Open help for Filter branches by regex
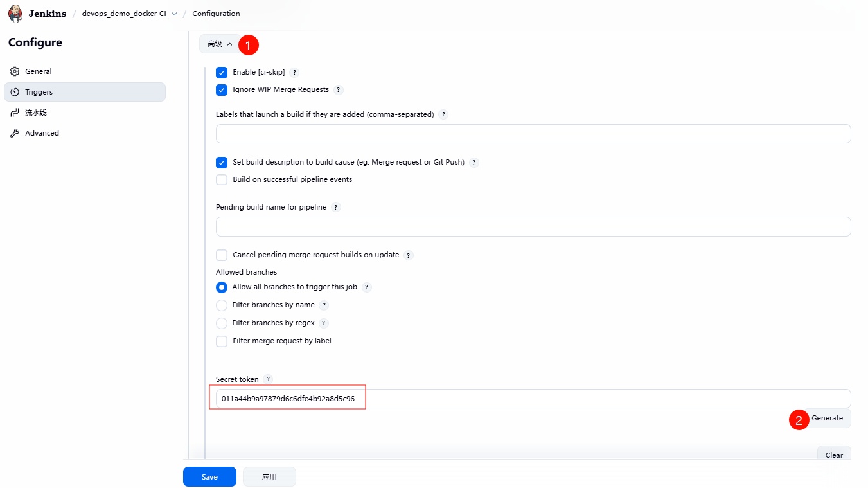Viewport: 868px width, 488px height. click(324, 323)
